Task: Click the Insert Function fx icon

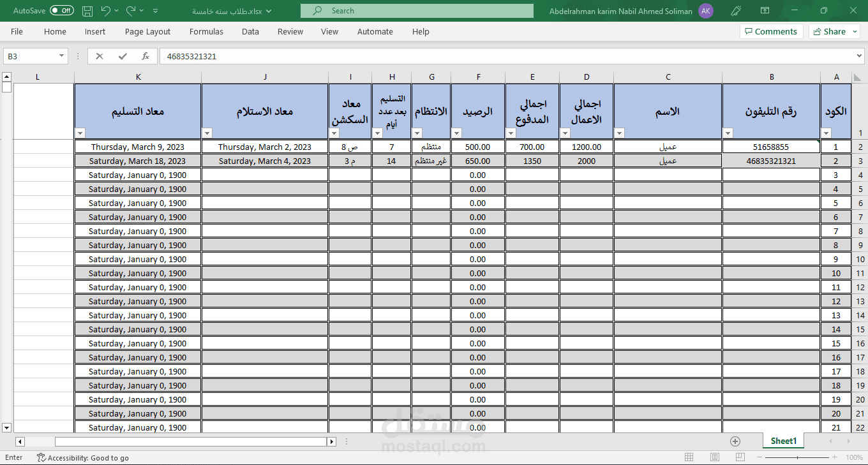Action: pyautogui.click(x=146, y=56)
